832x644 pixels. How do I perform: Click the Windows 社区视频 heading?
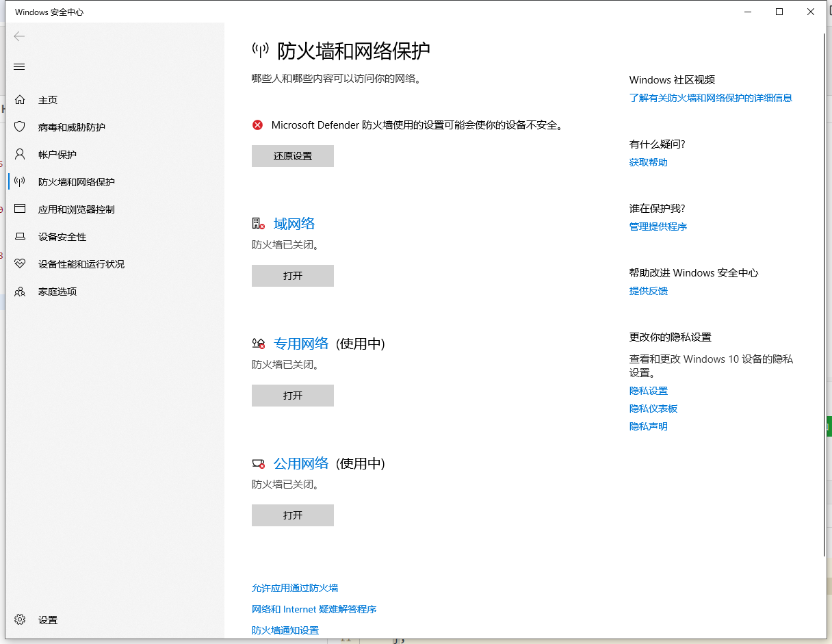point(673,80)
